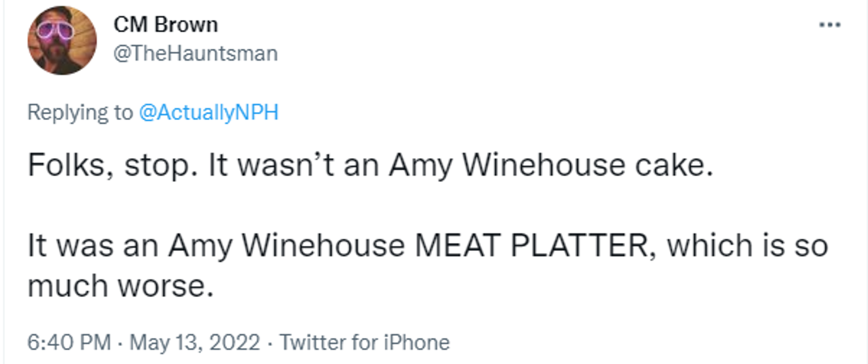
Task: Click the "Replying to" label text
Action: (80, 112)
